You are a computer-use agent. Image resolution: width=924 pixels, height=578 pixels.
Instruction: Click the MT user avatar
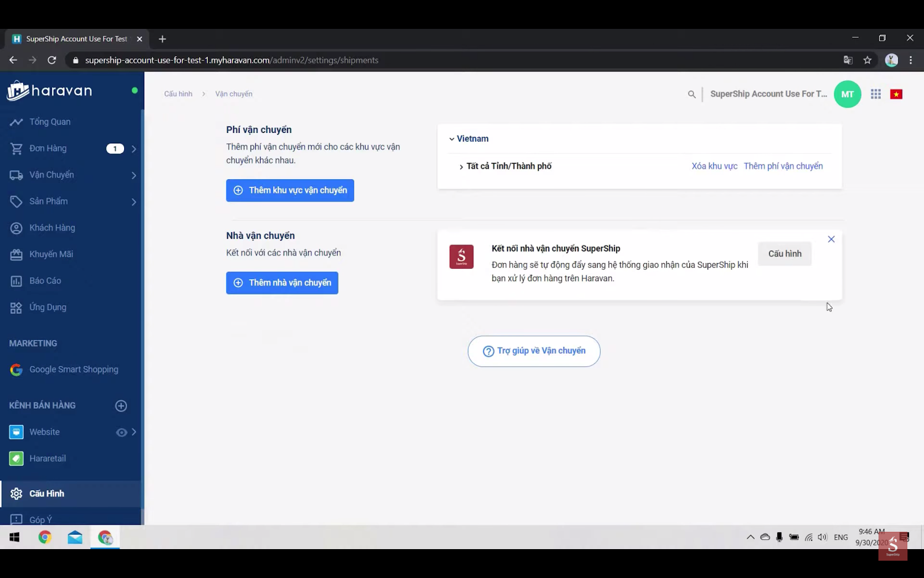[x=847, y=94]
